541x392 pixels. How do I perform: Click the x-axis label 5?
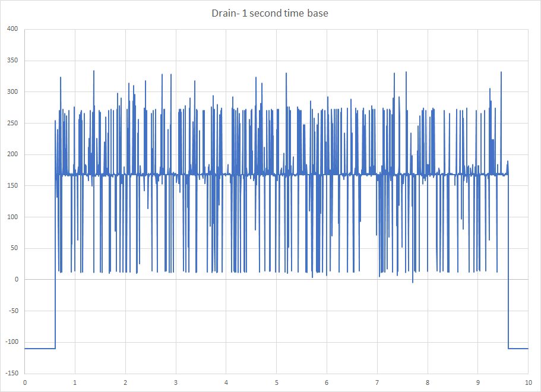tap(277, 382)
